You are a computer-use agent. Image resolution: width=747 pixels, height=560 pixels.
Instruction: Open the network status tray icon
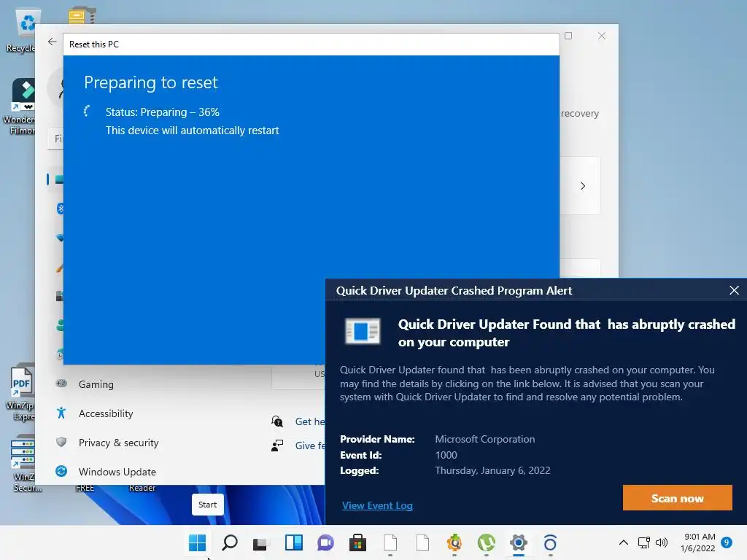(x=643, y=542)
